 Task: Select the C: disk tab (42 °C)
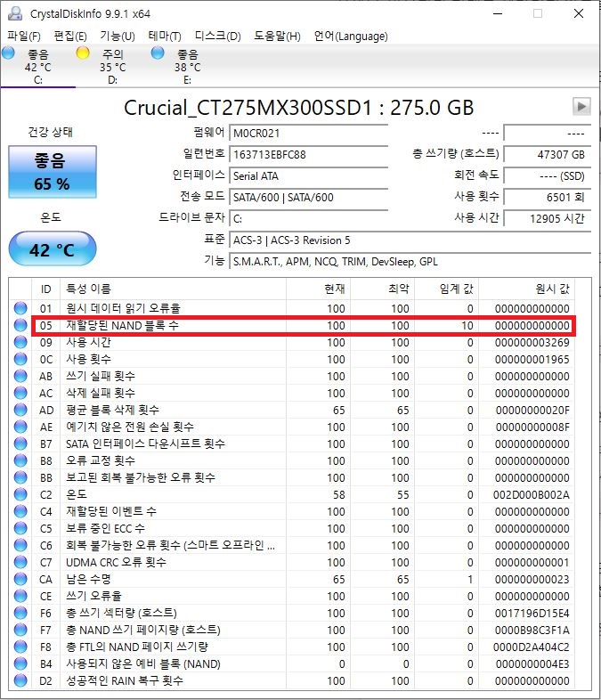point(38,67)
